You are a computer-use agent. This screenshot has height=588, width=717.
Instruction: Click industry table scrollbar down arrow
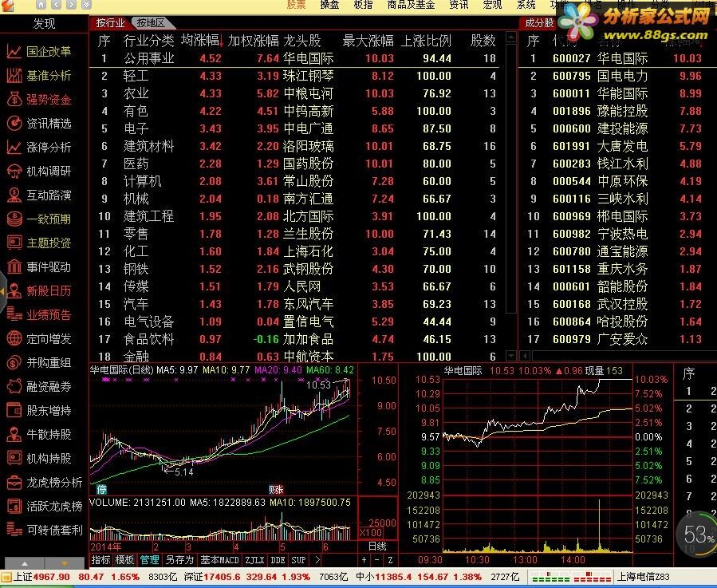pos(511,356)
